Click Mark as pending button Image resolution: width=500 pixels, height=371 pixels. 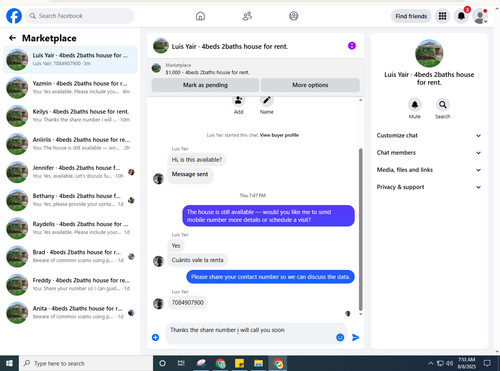point(205,85)
